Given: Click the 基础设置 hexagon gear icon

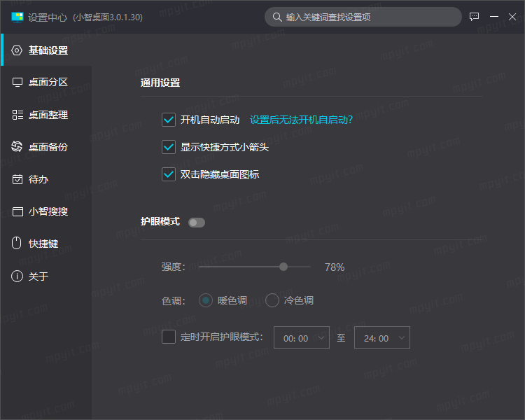Looking at the screenshot, I should 17,50.
